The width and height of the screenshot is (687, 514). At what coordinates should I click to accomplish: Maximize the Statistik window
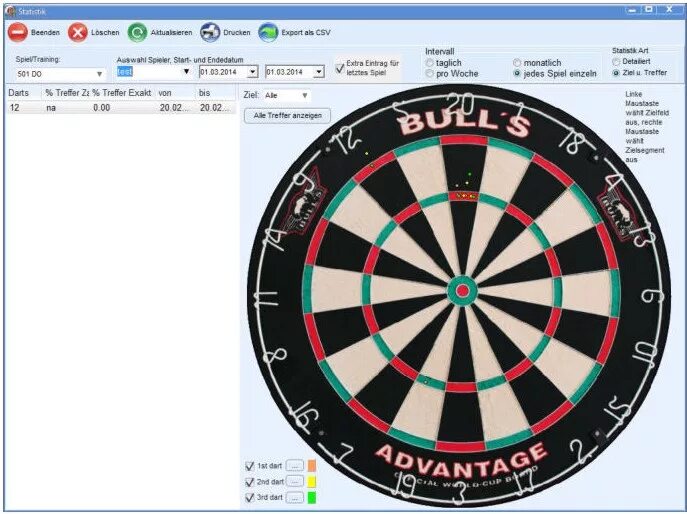coord(649,10)
